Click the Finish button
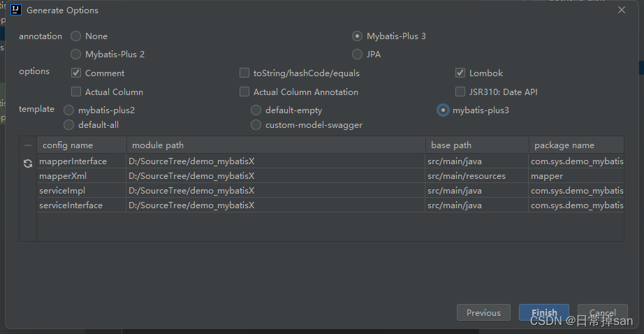This screenshot has height=334, width=644. [x=544, y=312]
